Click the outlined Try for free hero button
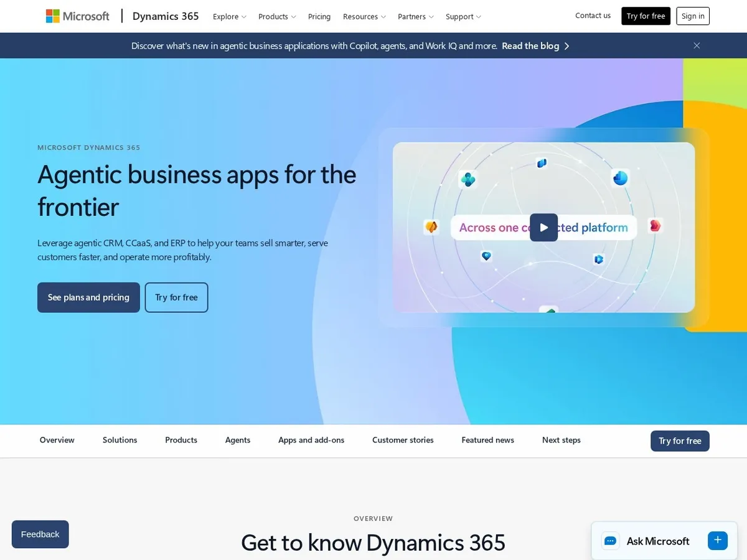Viewport: 747px width, 560px height. coord(176,297)
